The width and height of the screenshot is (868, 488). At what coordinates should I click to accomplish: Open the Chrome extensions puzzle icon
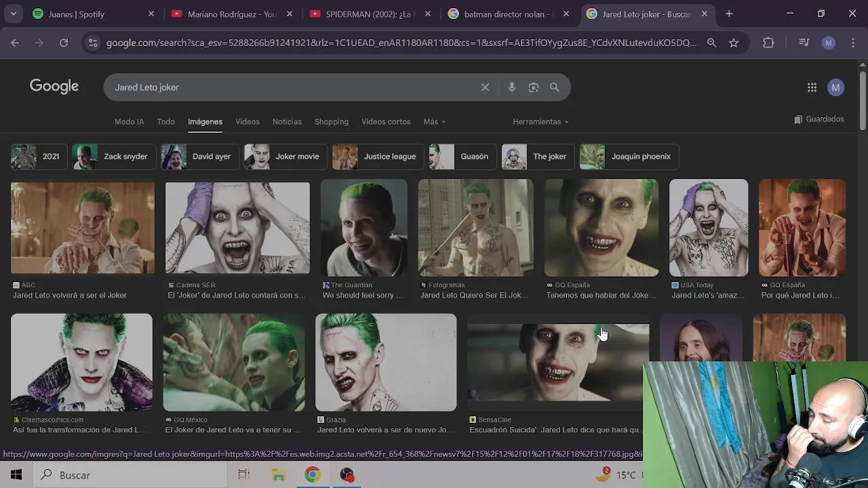[768, 43]
